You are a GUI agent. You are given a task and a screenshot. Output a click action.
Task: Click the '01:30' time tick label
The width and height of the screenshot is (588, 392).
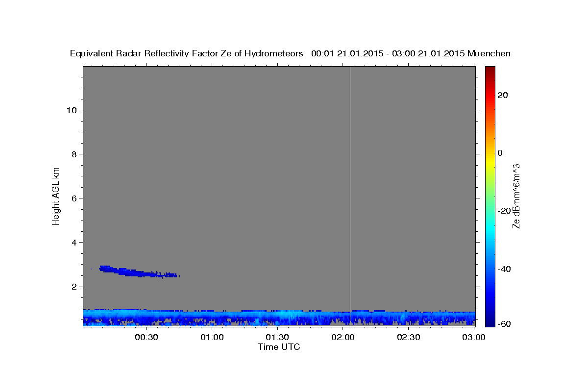[x=277, y=337]
